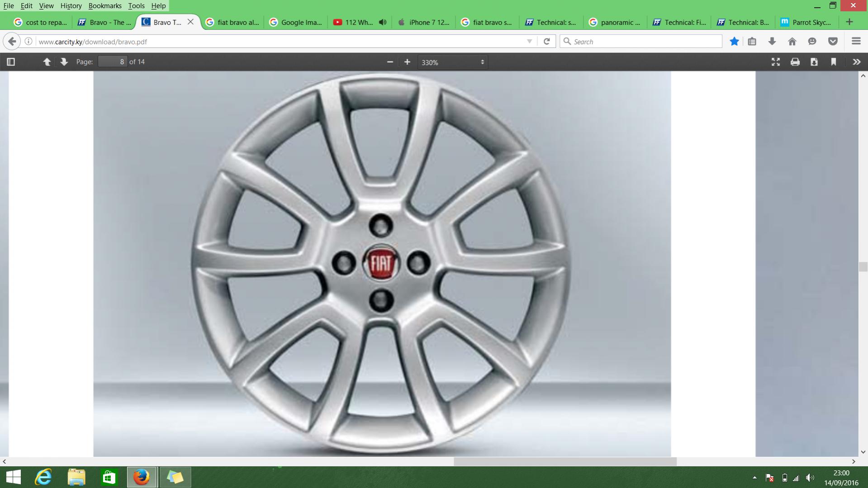The width and height of the screenshot is (868, 488).
Task: Switch to 'fiat bravo al...' tab
Action: pos(232,22)
